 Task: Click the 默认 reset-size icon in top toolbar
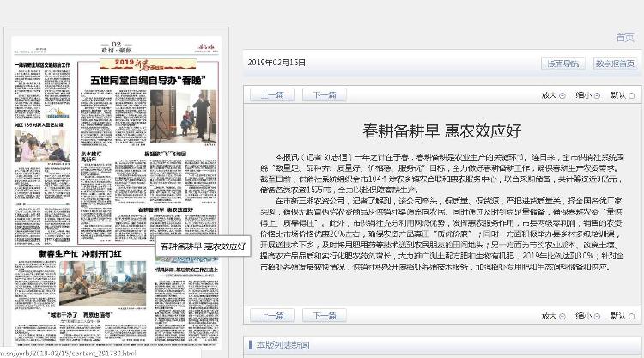[630, 95]
